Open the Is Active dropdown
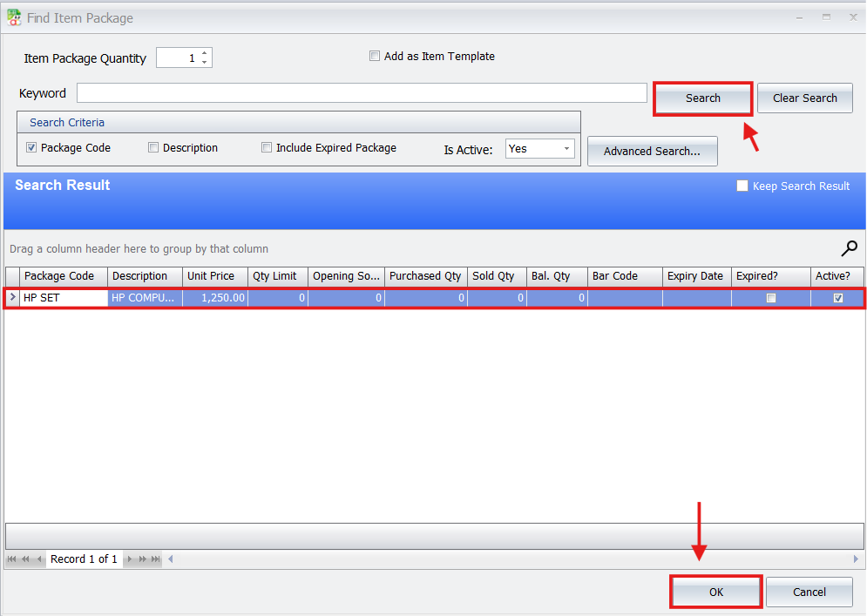The image size is (867, 616). pos(566,149)
